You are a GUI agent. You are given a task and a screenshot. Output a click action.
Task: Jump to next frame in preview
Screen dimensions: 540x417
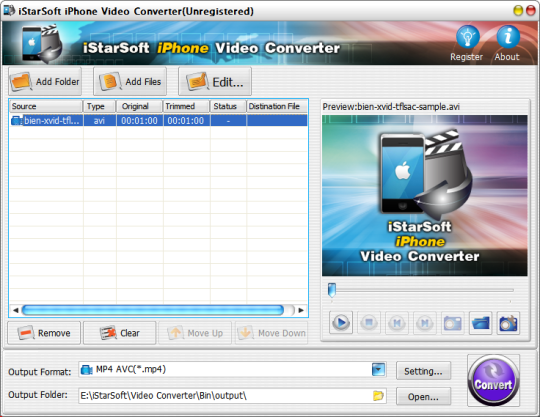point(425,323)
